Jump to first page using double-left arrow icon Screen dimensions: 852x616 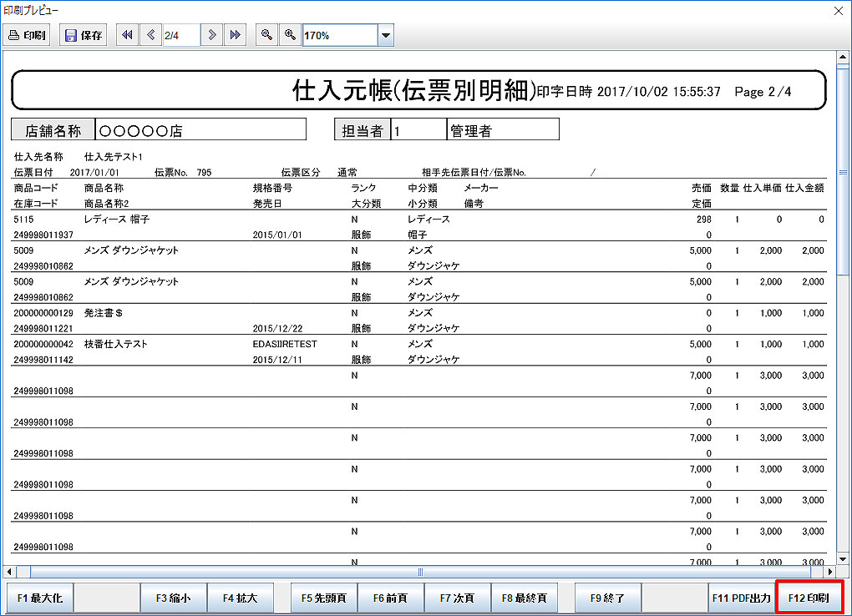click(x=127, y=35)
